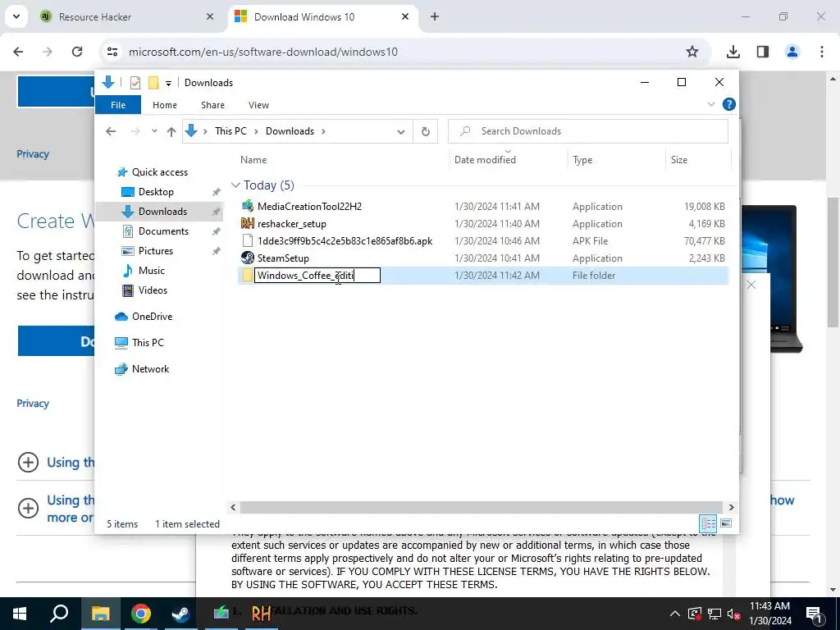Click inside the folder rename text box
Screen dimensions: 840x630
pyautogui.click(x=317, y=276)
